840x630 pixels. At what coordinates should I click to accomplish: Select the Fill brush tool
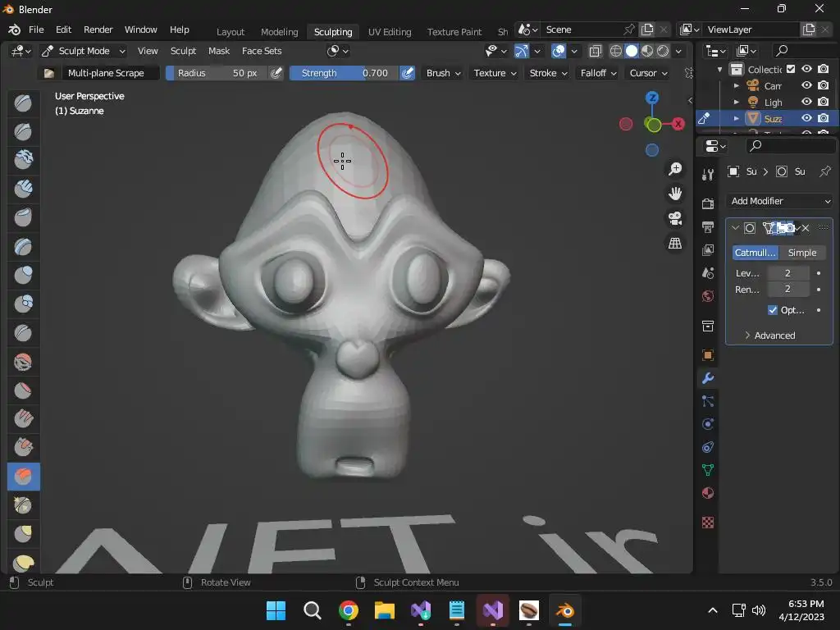[23, 419]
